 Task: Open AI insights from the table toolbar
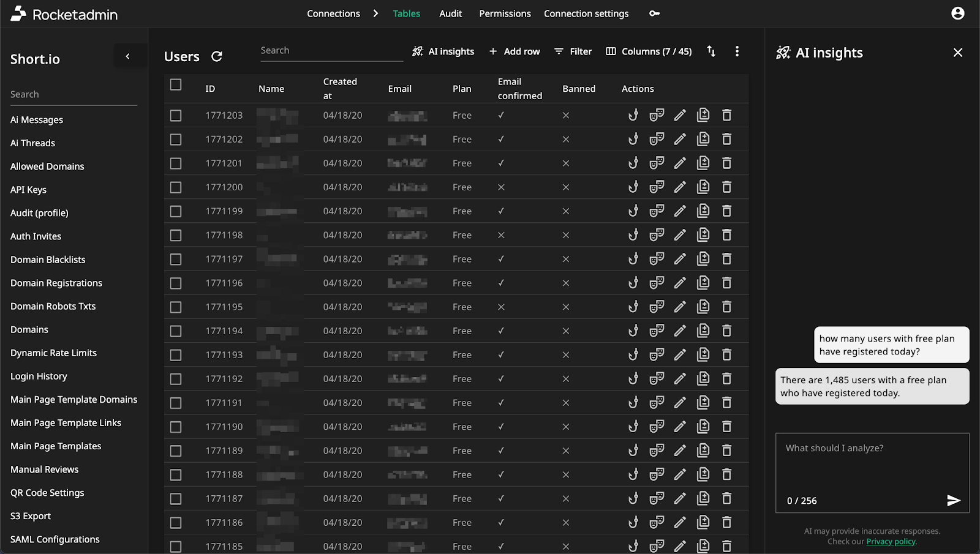click(x=443, y=51)
